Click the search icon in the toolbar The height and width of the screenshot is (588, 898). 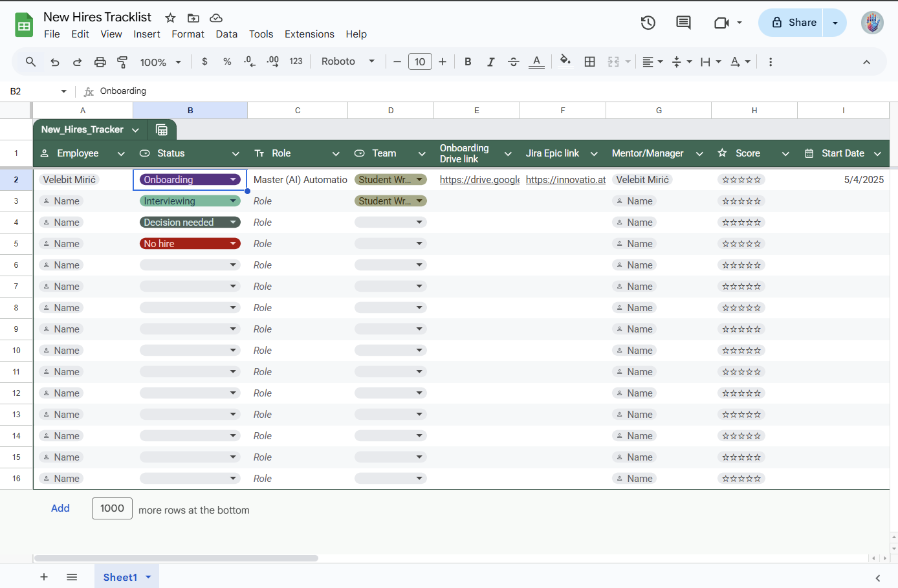pos(30,61)
